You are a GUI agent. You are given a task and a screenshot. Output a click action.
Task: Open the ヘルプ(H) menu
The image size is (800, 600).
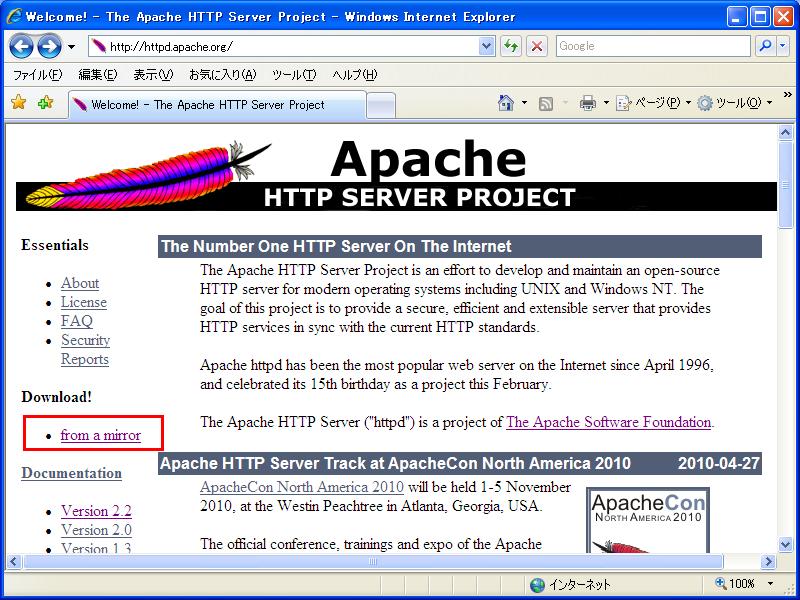click(355, 75)
